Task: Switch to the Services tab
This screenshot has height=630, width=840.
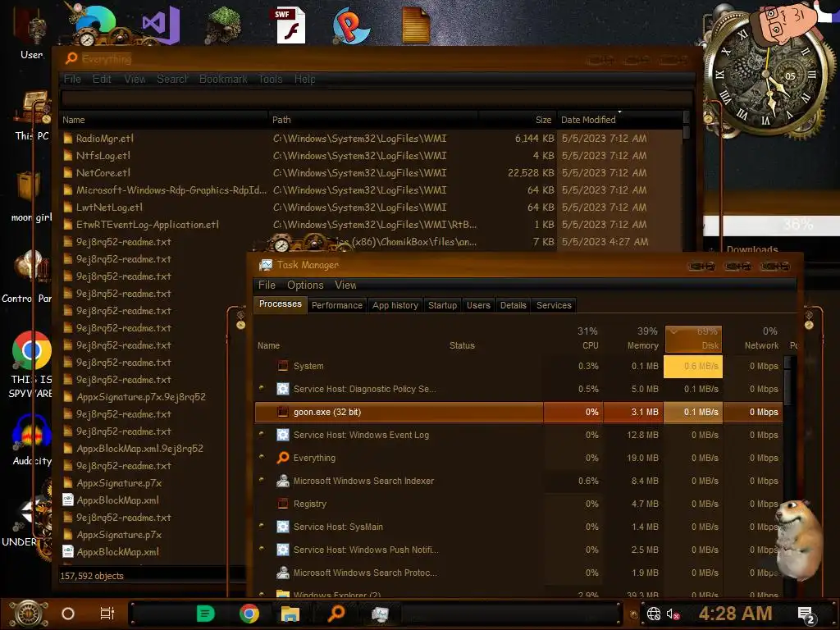Action: [x=554, y=305]
